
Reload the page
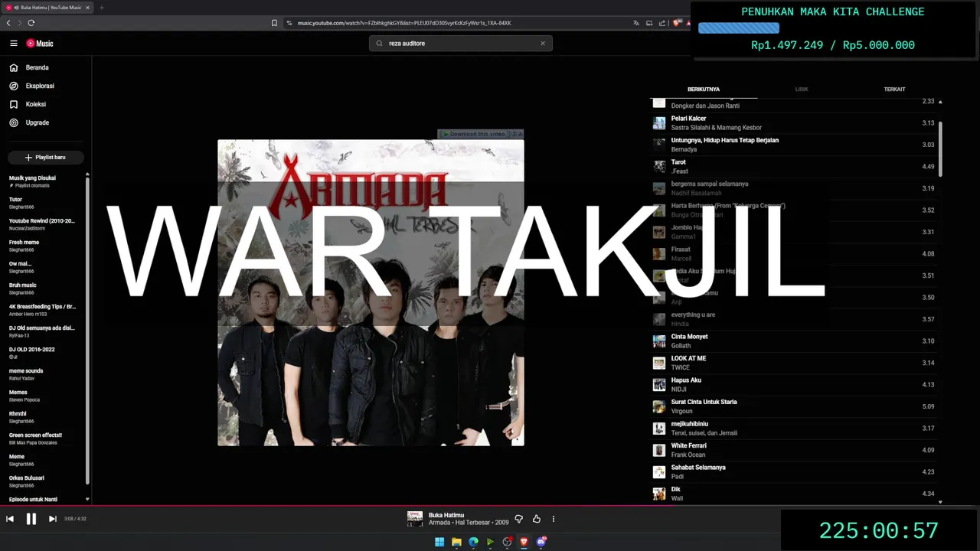31,23
